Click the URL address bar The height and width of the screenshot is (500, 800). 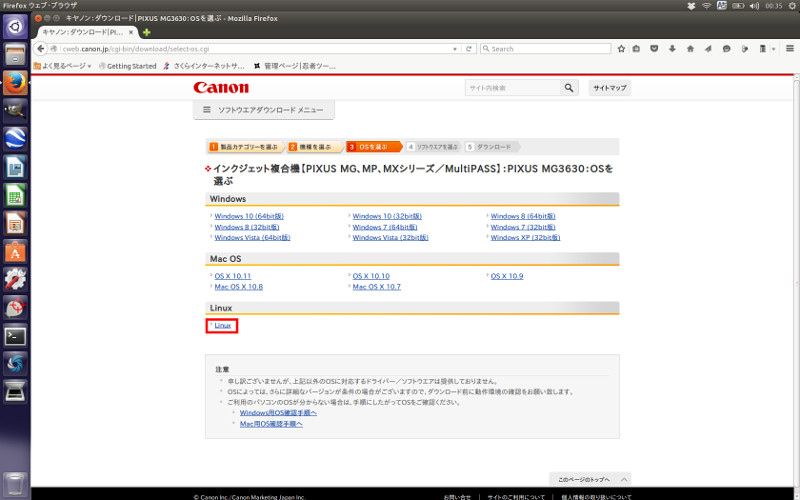click(255, 48)
